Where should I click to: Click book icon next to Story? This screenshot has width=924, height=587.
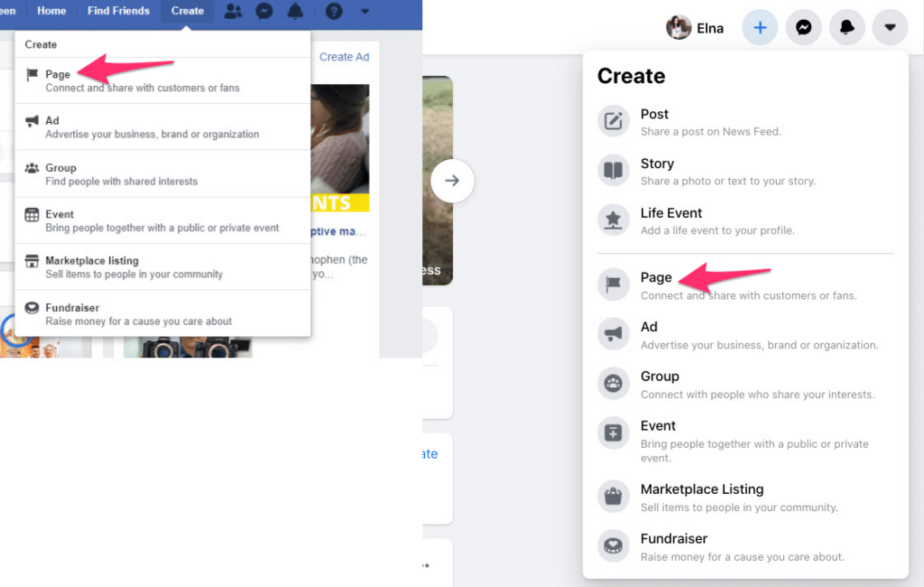[613, 171]
